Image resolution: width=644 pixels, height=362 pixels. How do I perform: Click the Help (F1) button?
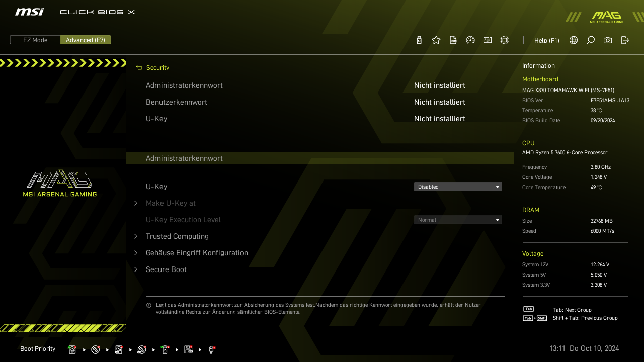[x=546, y=40]
